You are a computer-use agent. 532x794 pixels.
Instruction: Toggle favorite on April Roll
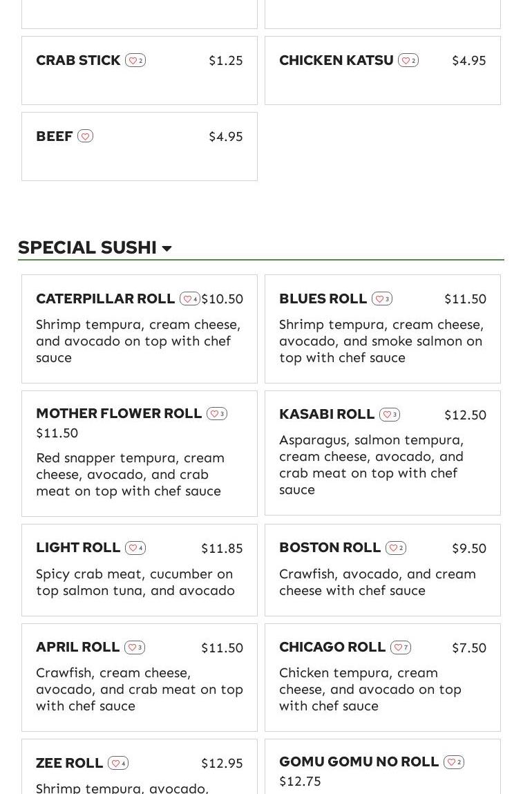click(x=134, y=648)
